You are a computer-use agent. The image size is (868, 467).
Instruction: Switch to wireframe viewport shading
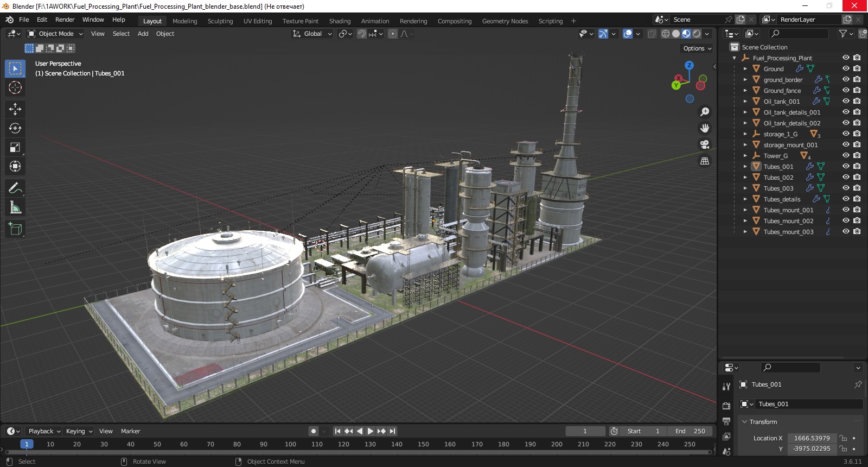point(665,34)
